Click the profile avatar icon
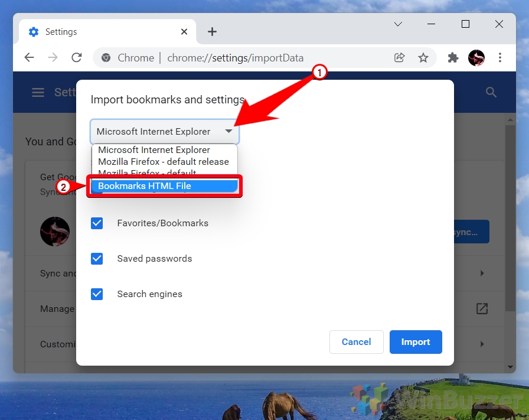The width and height of the screenshot is (529, 420). click(x=476, y=57)
